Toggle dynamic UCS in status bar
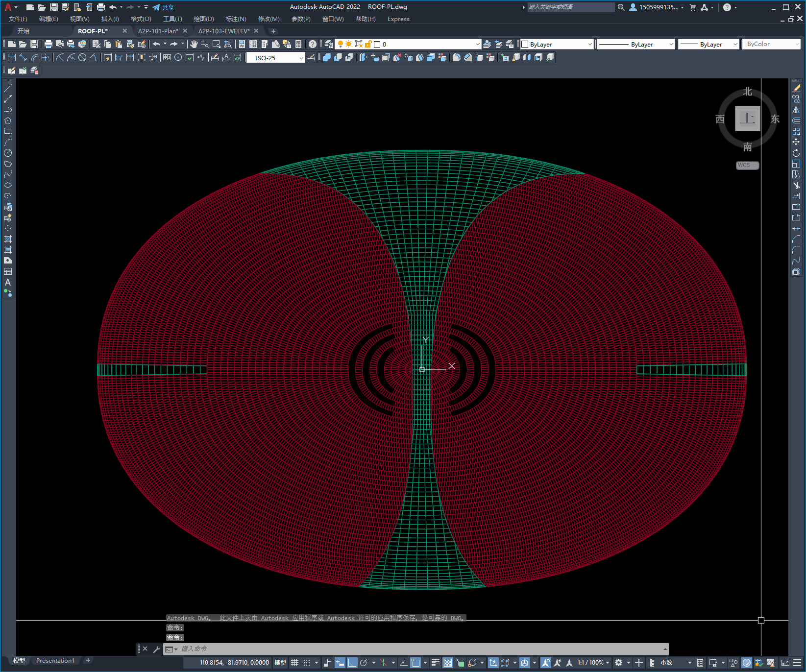The image size is (806, 672). tap(493, 663)
